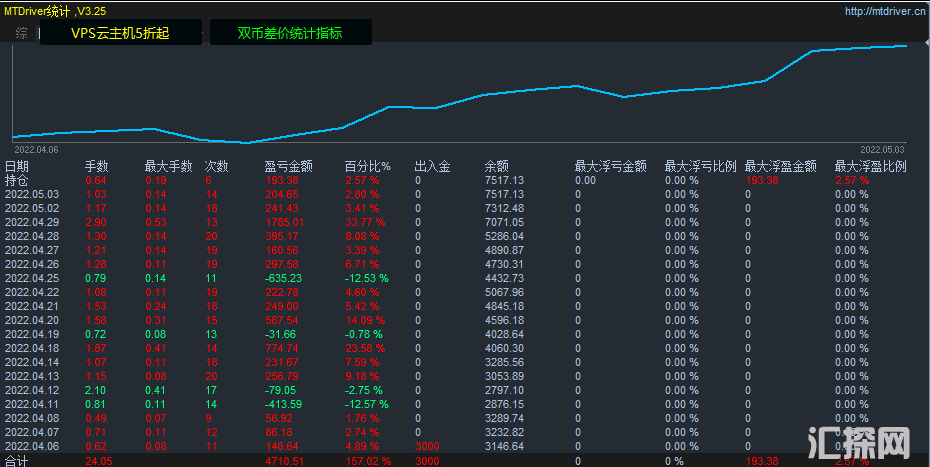Viewport: 930px width, 467px height.
Task: Click the 2022.05.03 end date chart label
Action: tap(882, 149)
